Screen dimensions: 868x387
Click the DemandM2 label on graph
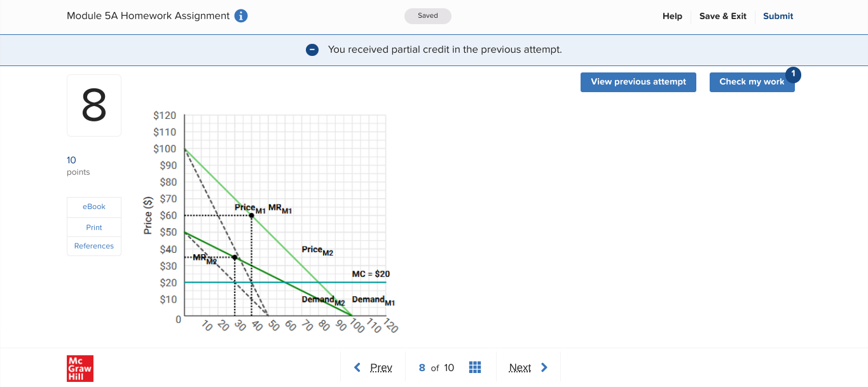(323, 300)
